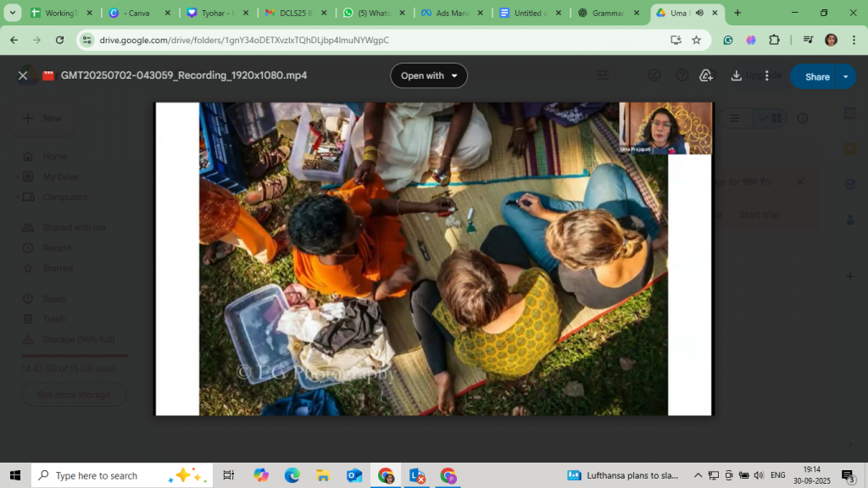
Task: Open File Explorer from the taskbar
Action: coord(323,475)
